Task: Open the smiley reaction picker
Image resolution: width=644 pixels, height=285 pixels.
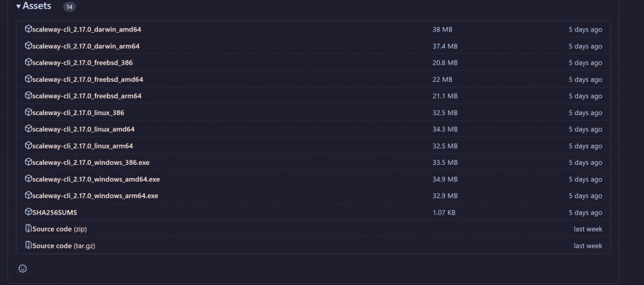Action: [23, 268]
